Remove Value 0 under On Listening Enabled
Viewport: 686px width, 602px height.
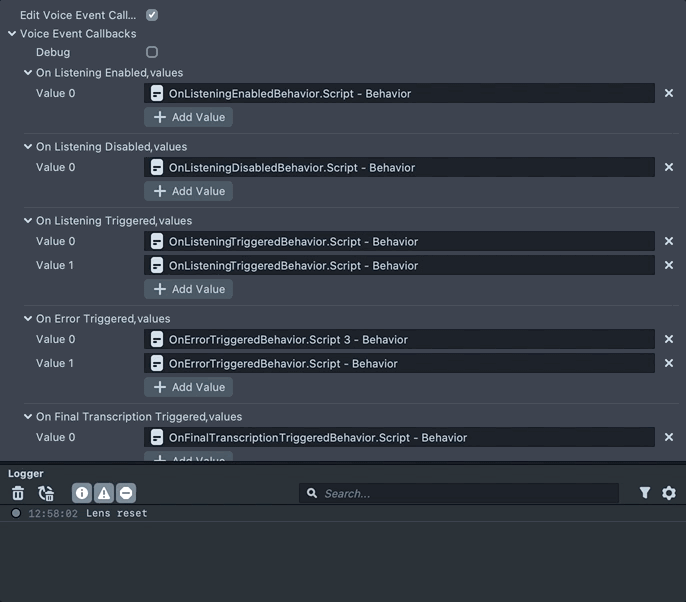pos(669,93)
